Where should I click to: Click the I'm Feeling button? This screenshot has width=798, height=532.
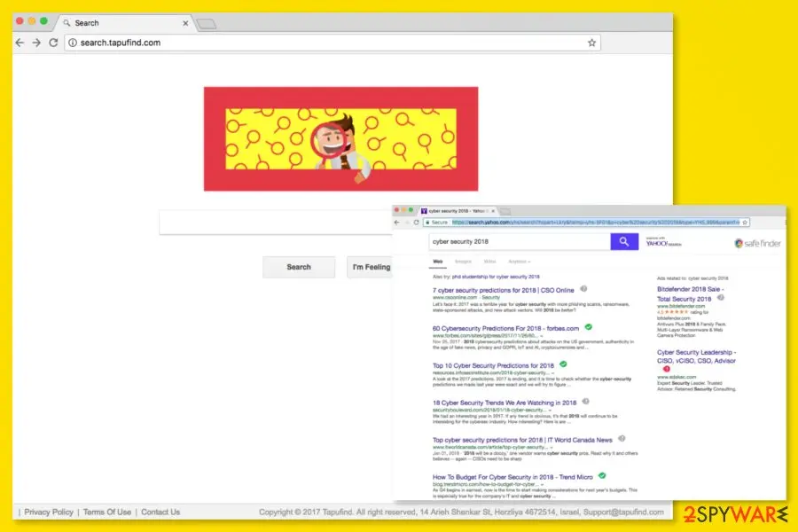370,267
